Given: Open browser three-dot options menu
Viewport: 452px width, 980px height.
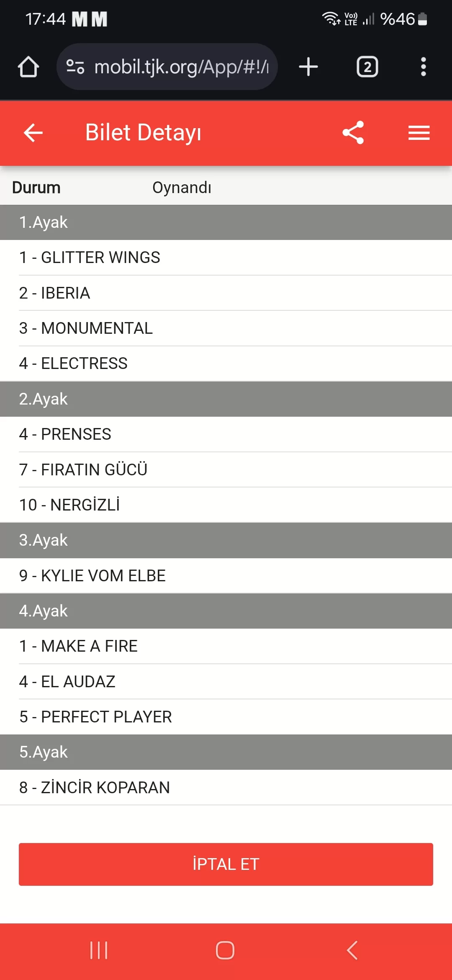Looking at the screenshot, I should pos(423,67).
